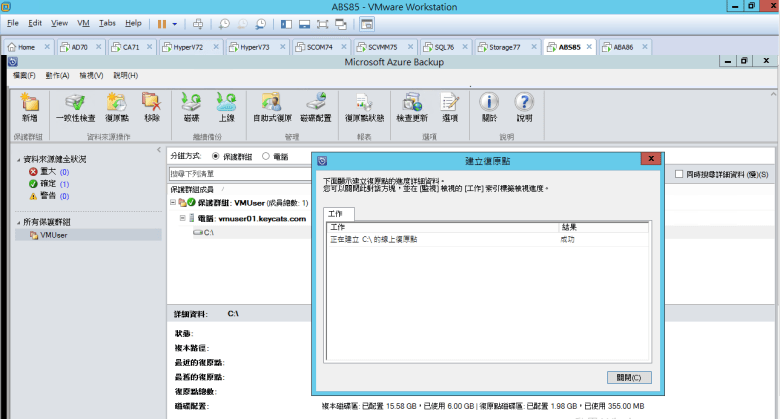Click the 復原點 recovery point icon
The width and height of the screenshot is (780, 419).
point(116,106)
